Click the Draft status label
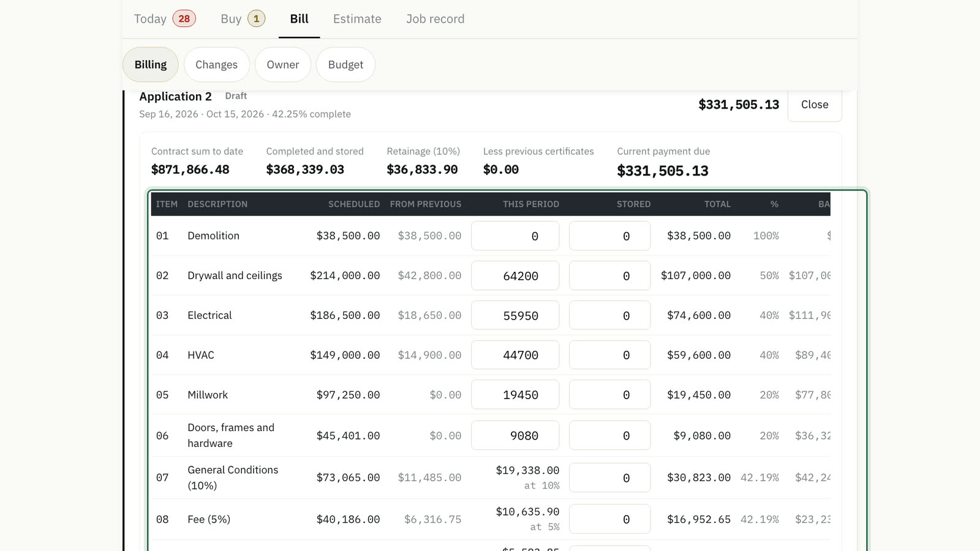 coord(236,96)
